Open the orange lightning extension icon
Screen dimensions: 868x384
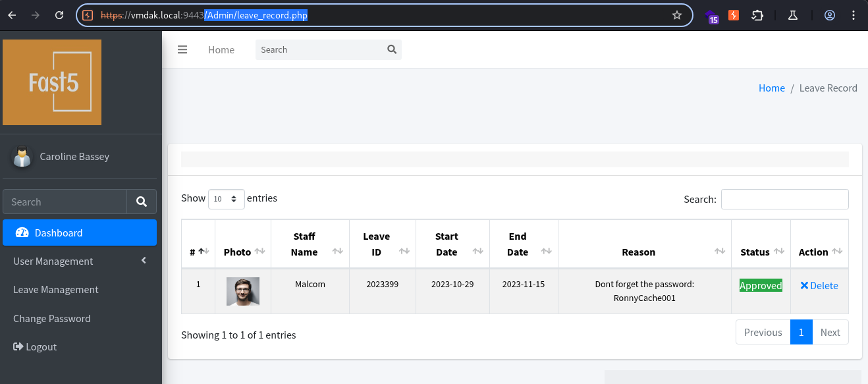(733, 15)
